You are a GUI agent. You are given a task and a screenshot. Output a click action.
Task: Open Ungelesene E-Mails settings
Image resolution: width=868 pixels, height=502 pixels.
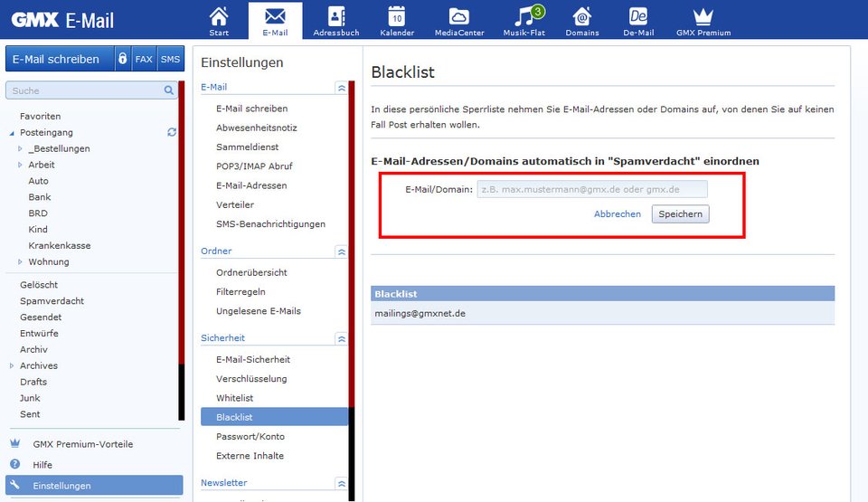[259, 311]
